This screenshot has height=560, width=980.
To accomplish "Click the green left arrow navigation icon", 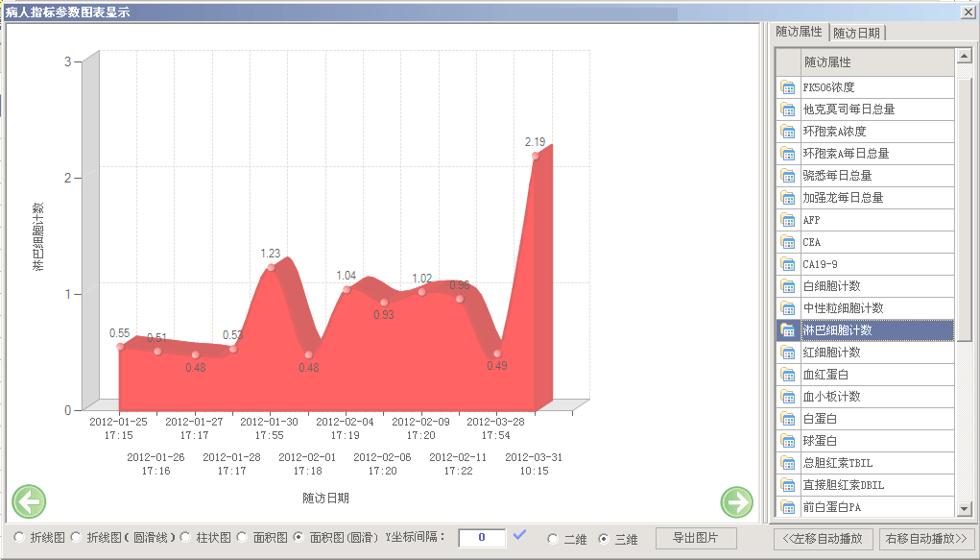I will (x=29, y=501).
